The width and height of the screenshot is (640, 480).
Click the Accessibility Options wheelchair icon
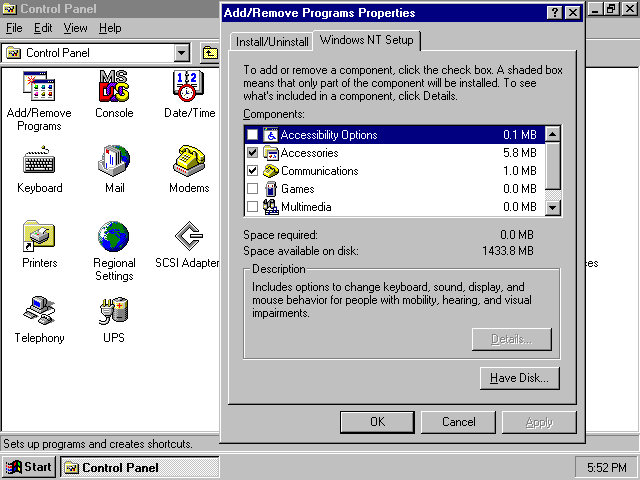point(270,135)
